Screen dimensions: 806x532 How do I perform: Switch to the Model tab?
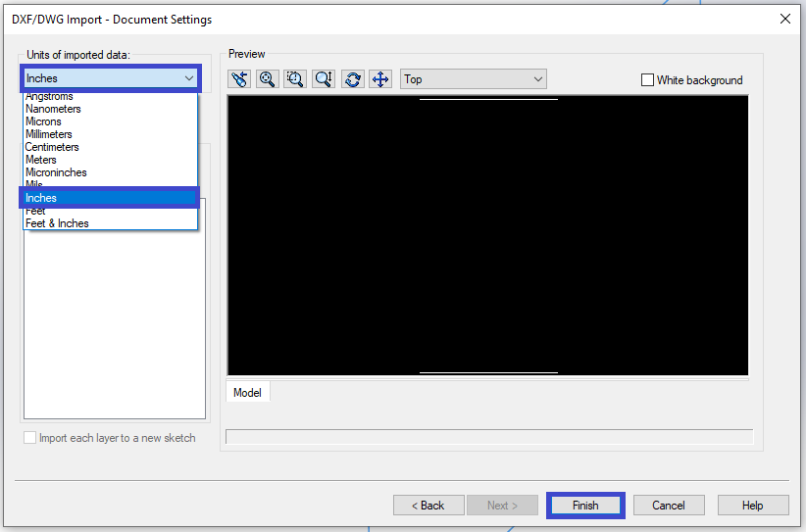(247, 392)
